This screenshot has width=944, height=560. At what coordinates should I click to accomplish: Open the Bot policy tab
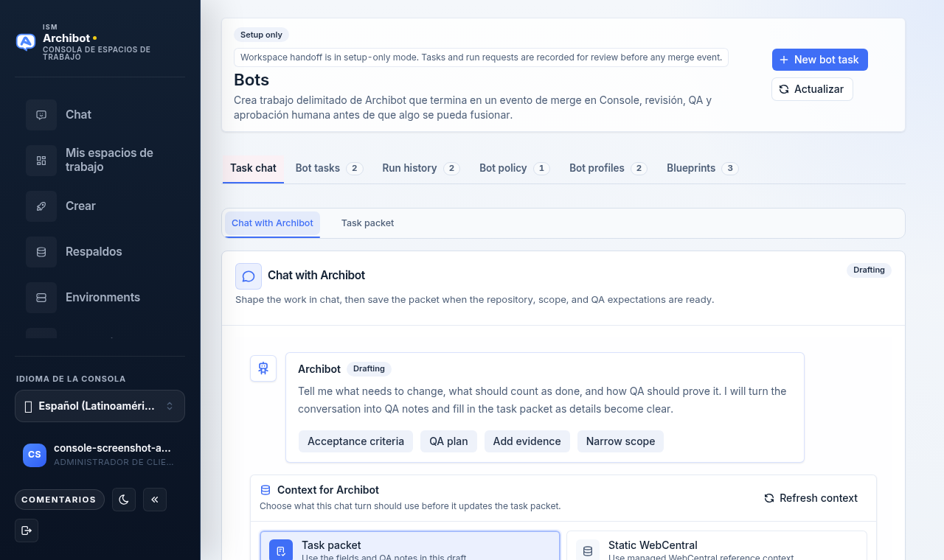coord(514,168)
